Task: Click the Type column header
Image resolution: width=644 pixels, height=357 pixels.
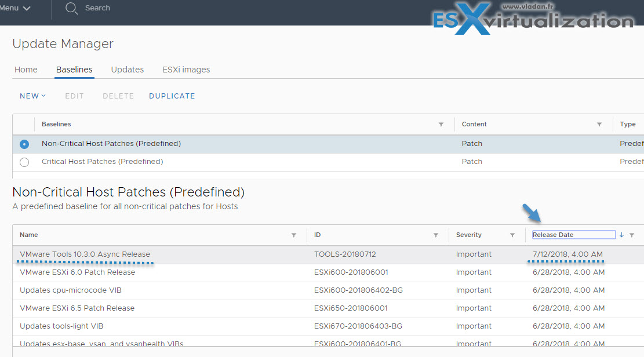Action: [628, 124]
